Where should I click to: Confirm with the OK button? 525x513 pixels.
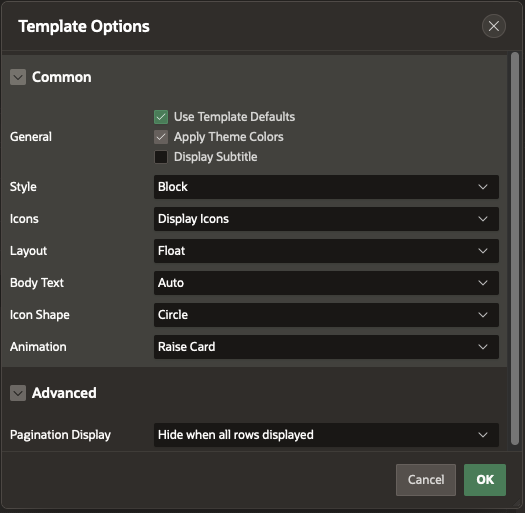pos(485,480)
